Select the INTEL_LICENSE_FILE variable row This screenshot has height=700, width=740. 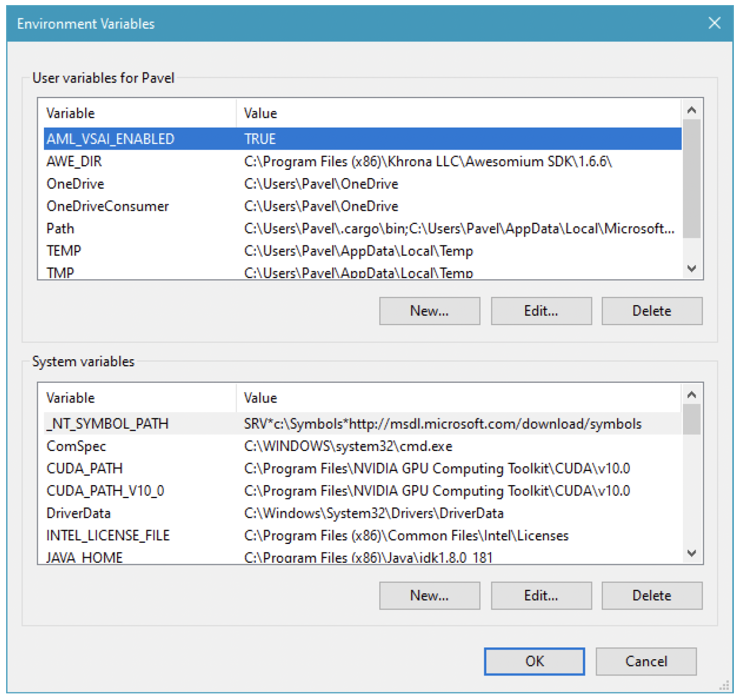108,535
